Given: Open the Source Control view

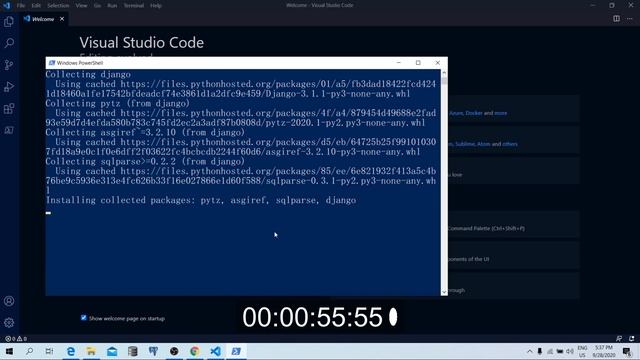Looking at the screenshot, I should click(x=9, y=64).
